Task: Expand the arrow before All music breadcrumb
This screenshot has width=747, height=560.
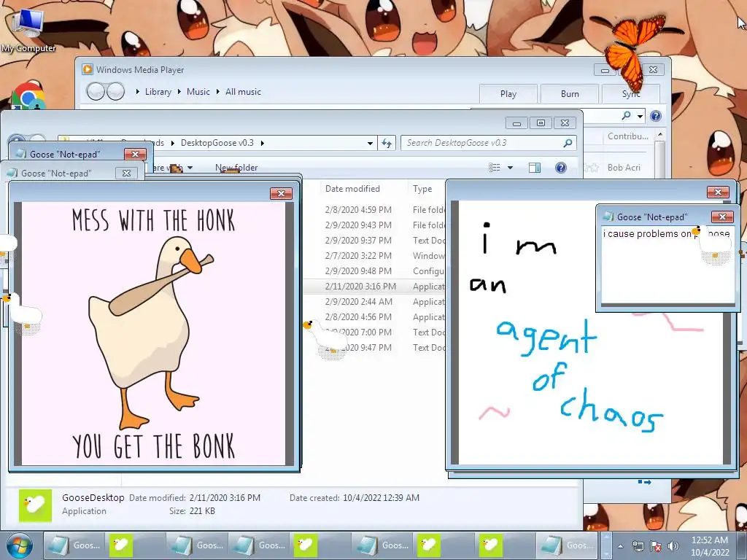Action: 217,91
